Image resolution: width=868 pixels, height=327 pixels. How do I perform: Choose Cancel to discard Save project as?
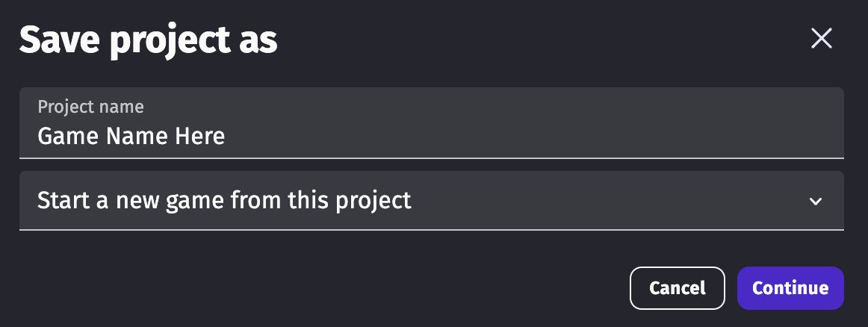(677, 288)
